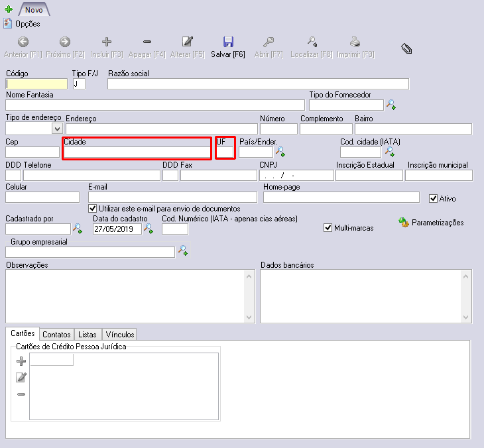Open Parametrizações settings
The image size is (484, 448).
431,223
